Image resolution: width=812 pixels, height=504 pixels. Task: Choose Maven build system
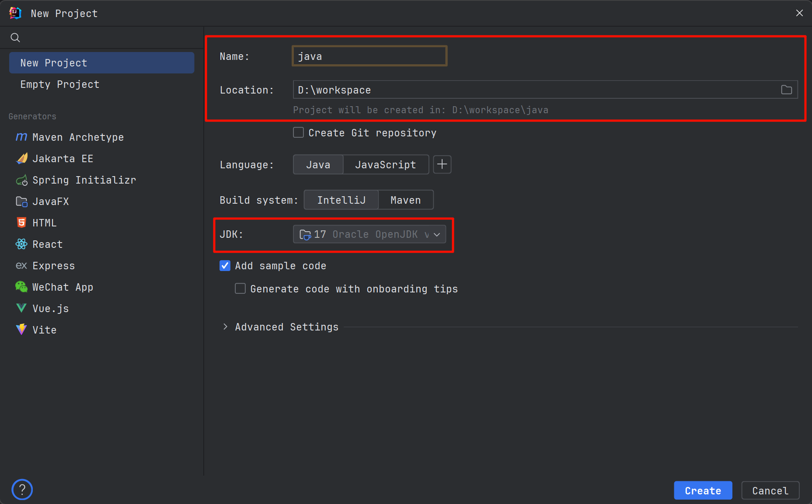pos(406,200)
